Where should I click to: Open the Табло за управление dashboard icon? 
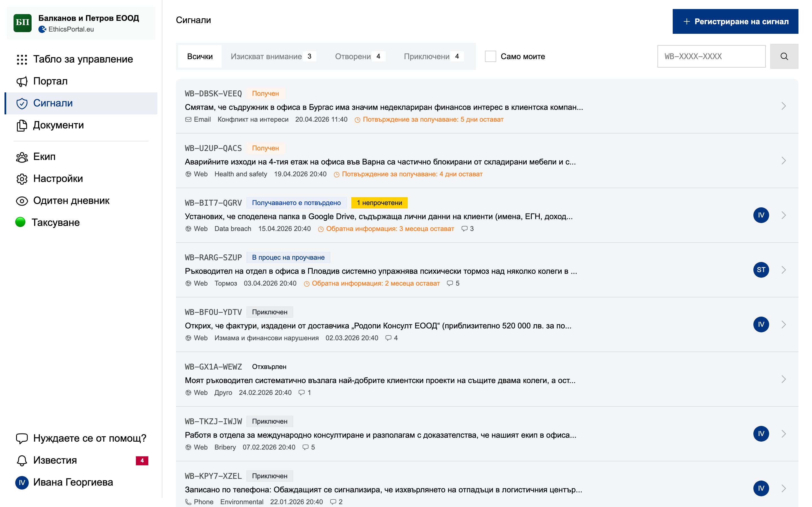[22, 59]
